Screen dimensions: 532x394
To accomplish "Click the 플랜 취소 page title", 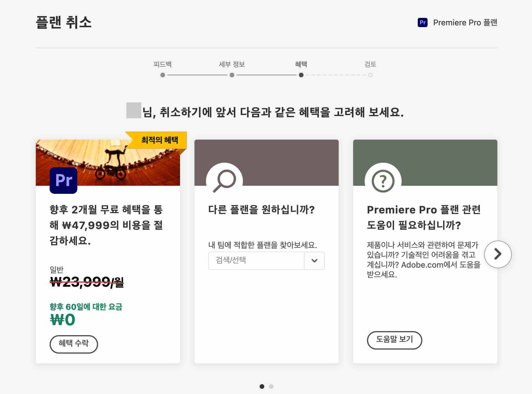I will (x=64, y=22).
